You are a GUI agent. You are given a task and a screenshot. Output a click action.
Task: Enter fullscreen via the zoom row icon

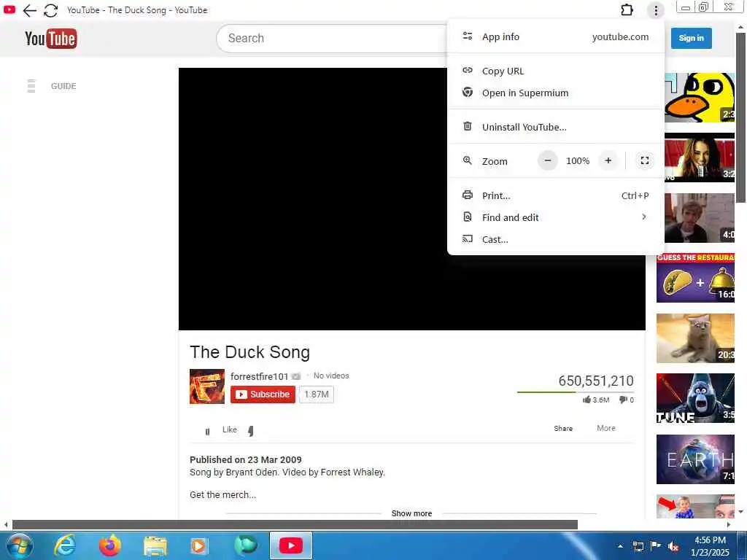[645, 161]
